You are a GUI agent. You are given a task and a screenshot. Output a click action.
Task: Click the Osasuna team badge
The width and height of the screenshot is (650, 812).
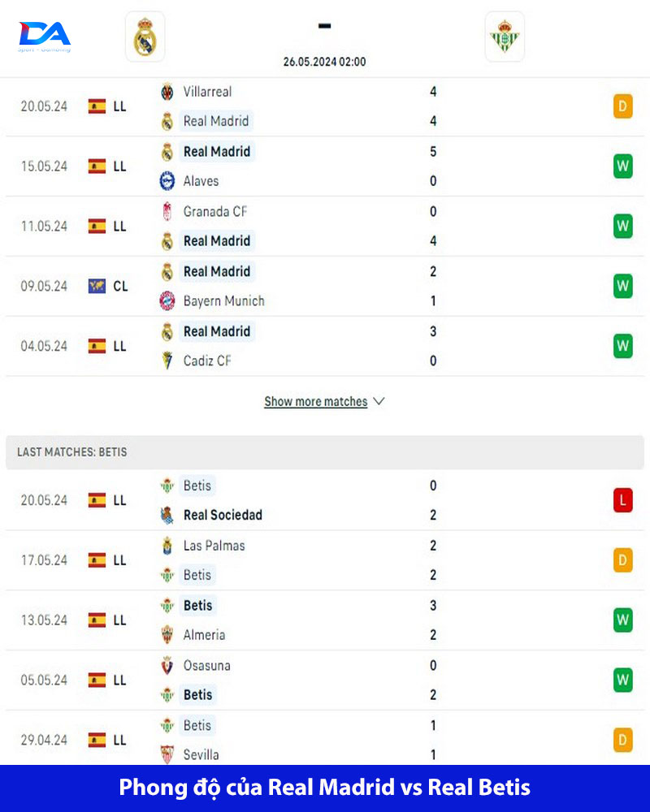168,666
